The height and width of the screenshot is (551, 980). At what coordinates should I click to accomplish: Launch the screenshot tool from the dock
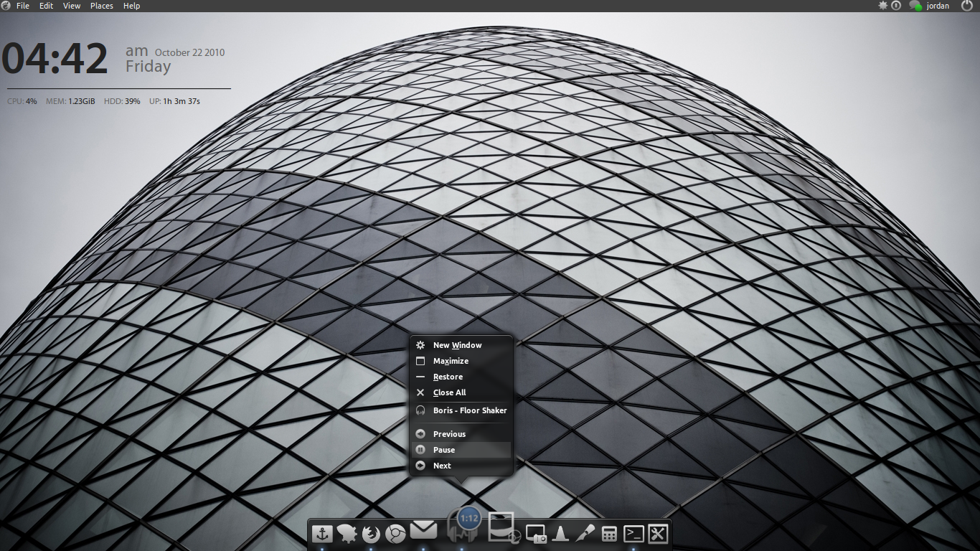point(536,534)
